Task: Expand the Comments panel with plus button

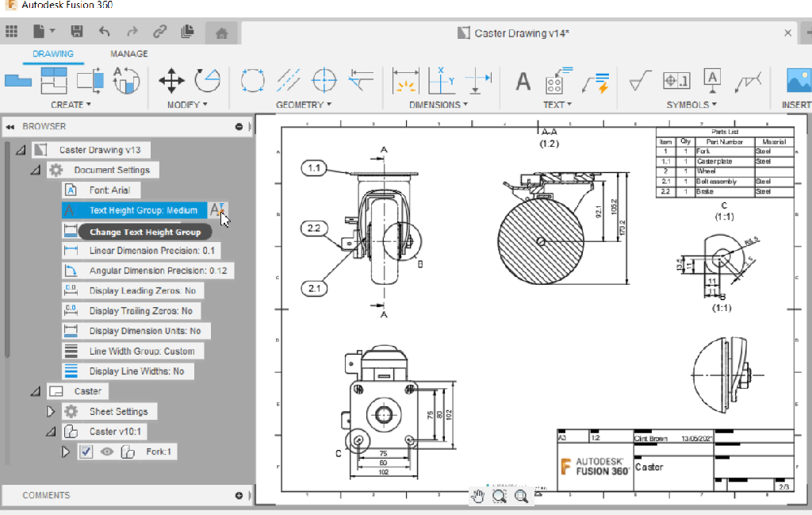Action: (x=239, y=495)
